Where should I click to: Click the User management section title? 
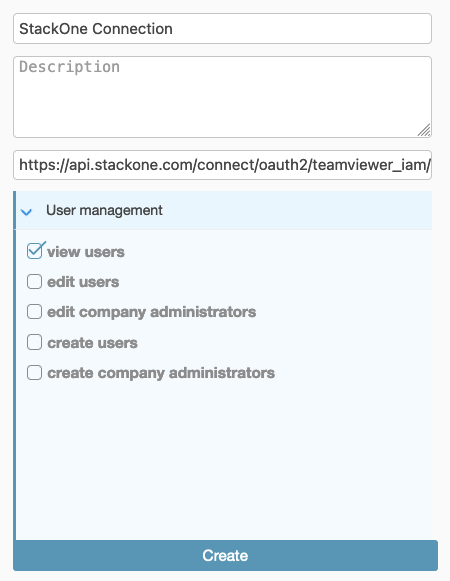104,210
